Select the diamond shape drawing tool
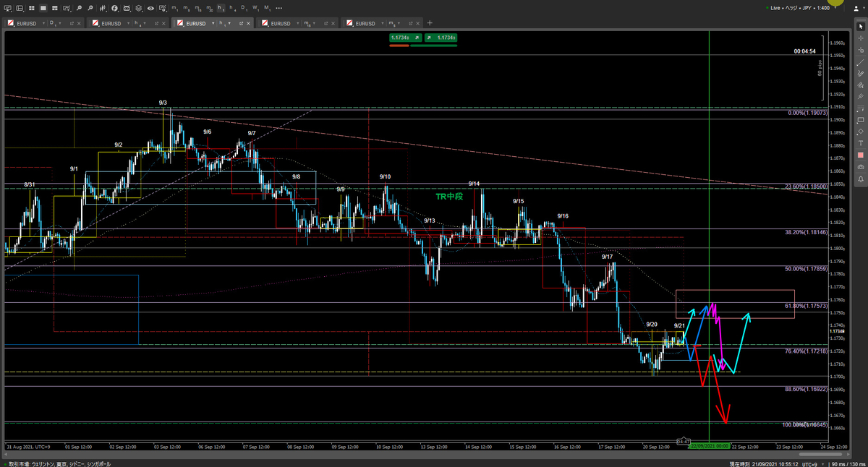The width and height of the screenshot is (868, 467). tap(860, 131)
